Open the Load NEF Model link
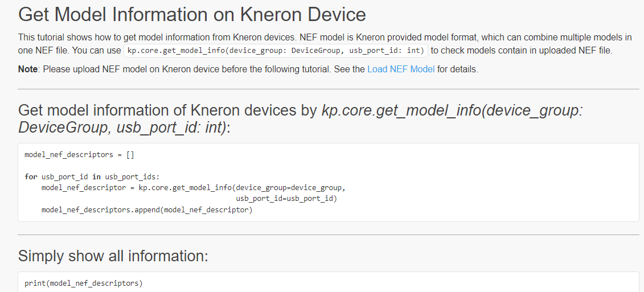The image size is (644, 292). click(400, 69)
